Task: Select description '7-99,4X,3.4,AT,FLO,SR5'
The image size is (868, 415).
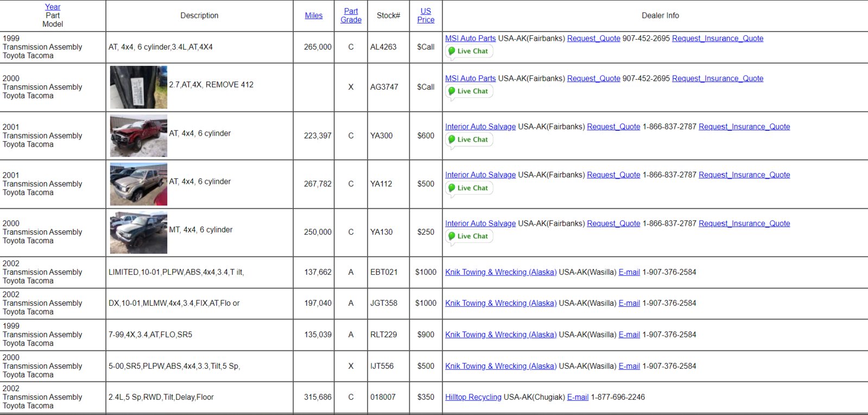Action: tap(150, 335)
